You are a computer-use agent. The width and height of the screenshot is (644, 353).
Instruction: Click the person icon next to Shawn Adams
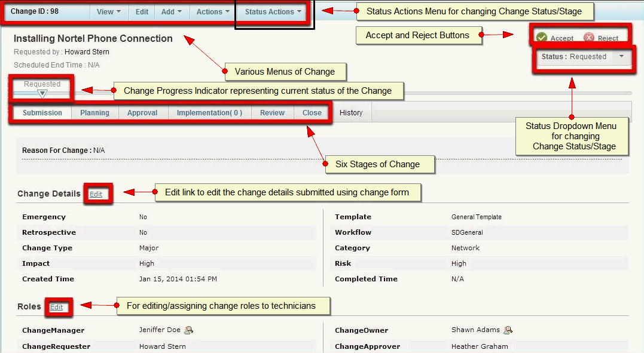[508, 329]
